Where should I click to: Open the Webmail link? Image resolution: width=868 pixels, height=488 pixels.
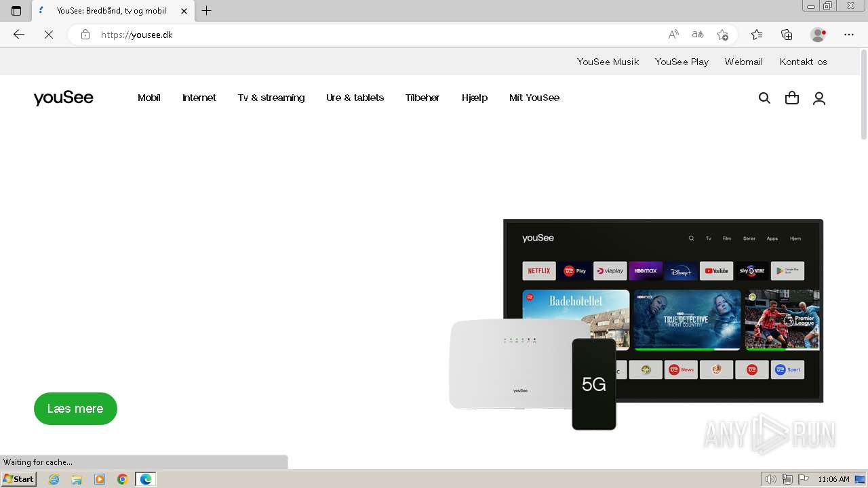[x=744, y=62]
